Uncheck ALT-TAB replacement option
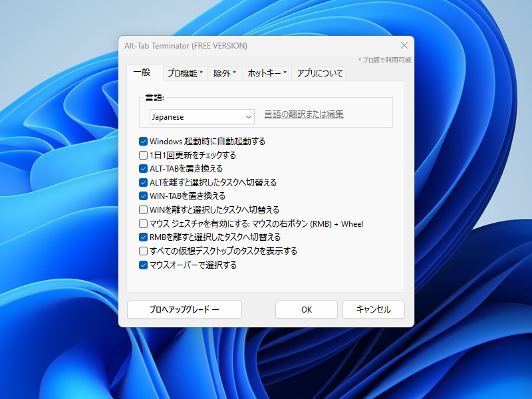532x399 pixels. (142, 168)
